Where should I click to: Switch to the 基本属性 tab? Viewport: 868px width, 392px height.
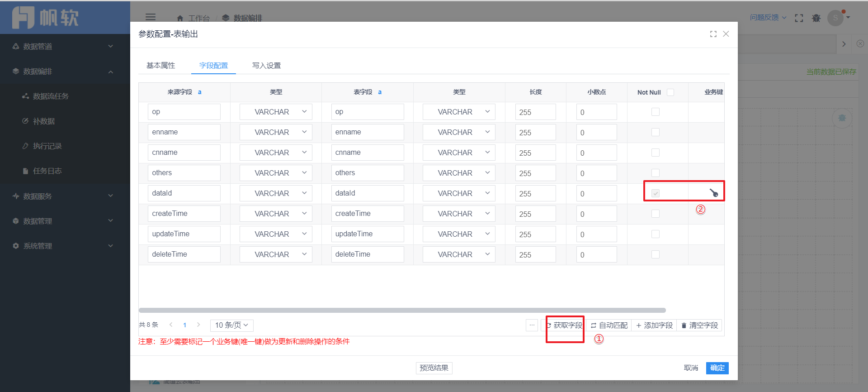(160, 65)
